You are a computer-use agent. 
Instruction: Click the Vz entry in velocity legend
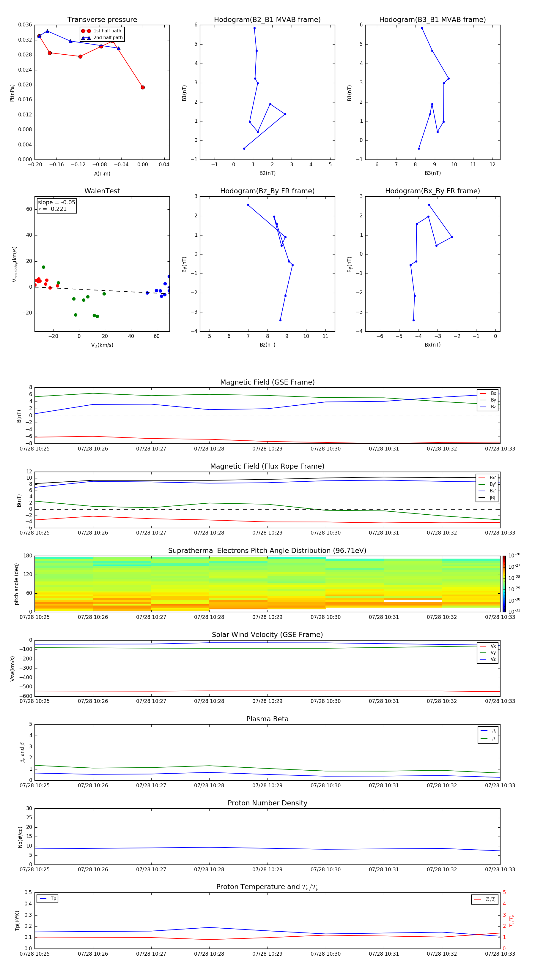tap(488, 659)
